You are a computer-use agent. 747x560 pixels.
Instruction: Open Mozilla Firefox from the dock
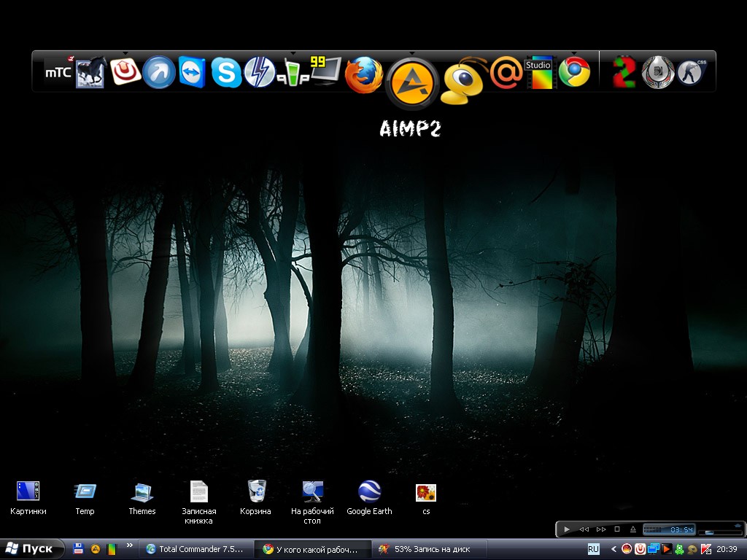(363, 75)
